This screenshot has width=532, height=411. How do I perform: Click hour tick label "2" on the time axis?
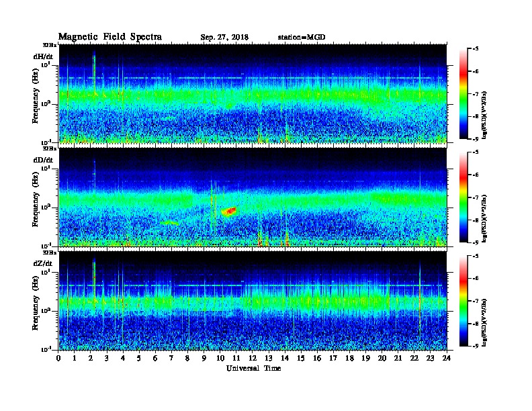tap(91, 359)
